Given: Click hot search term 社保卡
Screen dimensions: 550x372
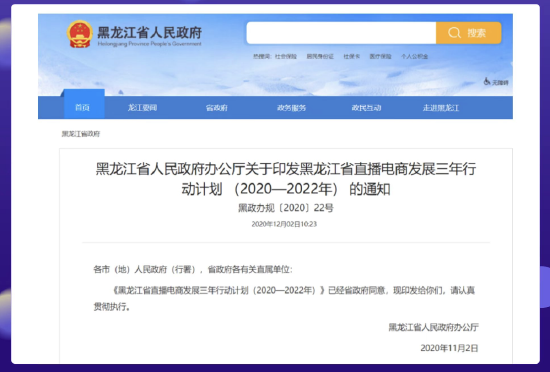Looking at the screenshot, I should click(x=351, y=56).
